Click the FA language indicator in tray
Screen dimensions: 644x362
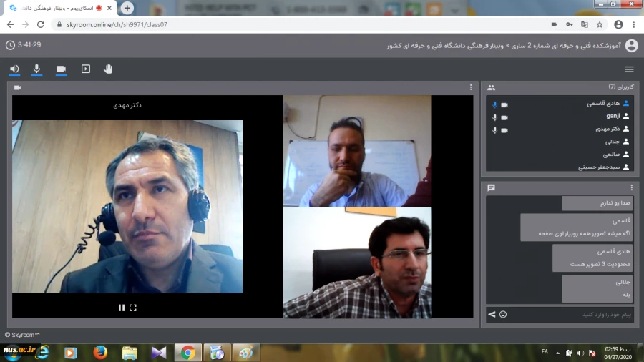545,352
